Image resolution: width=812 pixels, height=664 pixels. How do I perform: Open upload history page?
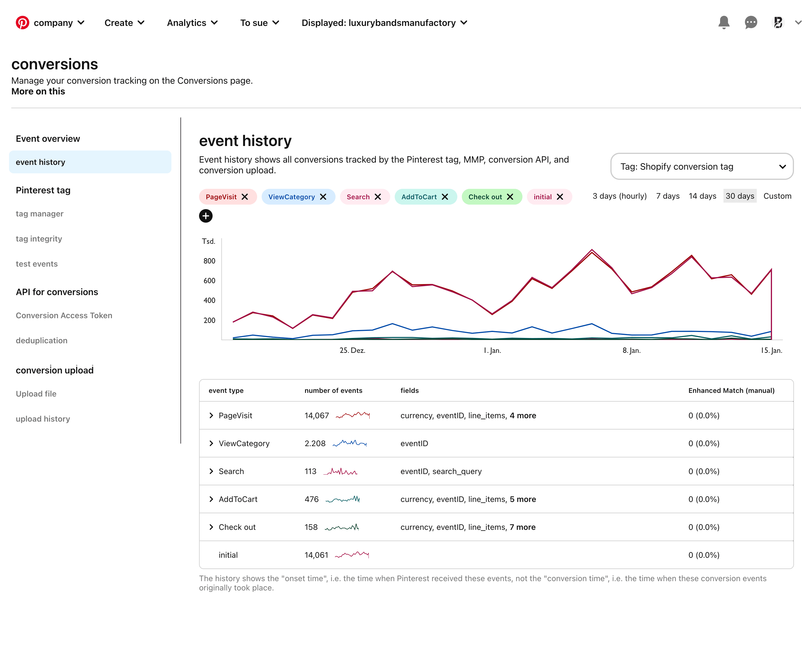click(x=43, y=419)
